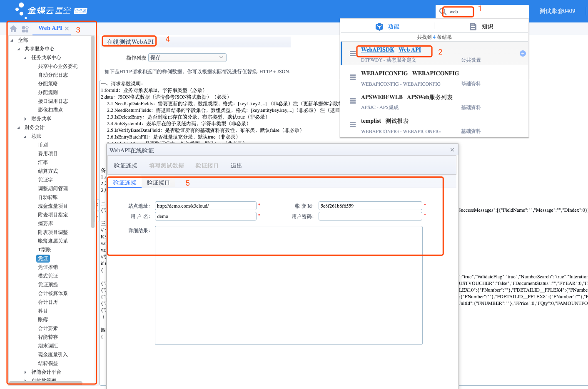Viewport: 588px width, 389px height.
Task: Click the navigation tree vertical scrollbar
Action: pyautogui.click(x=92, y=133)
